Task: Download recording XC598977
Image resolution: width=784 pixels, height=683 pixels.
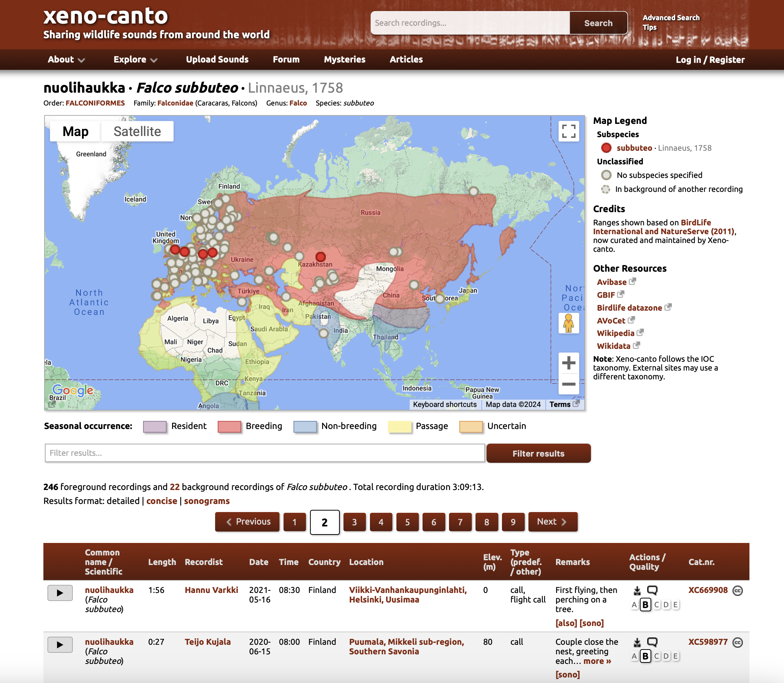Action: pos(637,642)
